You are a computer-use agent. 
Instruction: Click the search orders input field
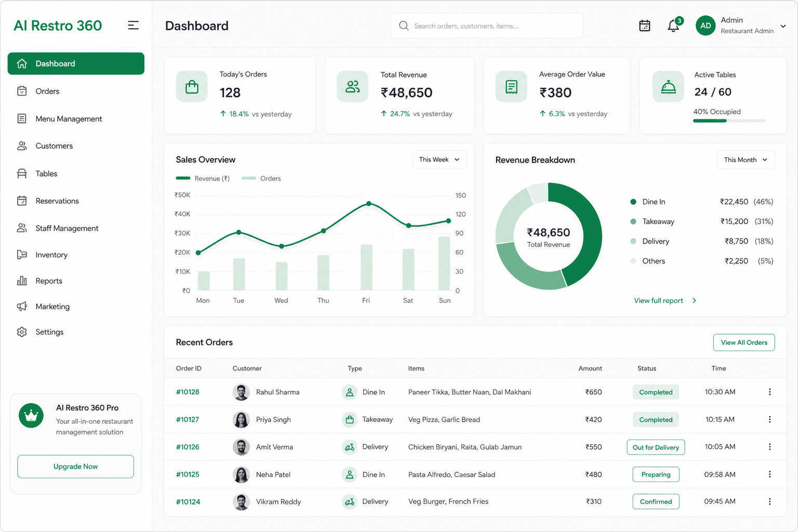point(486,25)
